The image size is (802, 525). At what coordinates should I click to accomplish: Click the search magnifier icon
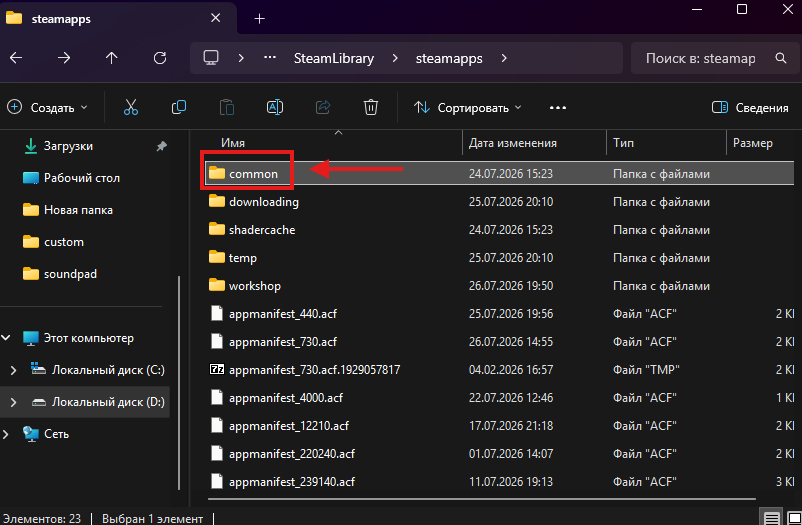click(x=781, y=58)
